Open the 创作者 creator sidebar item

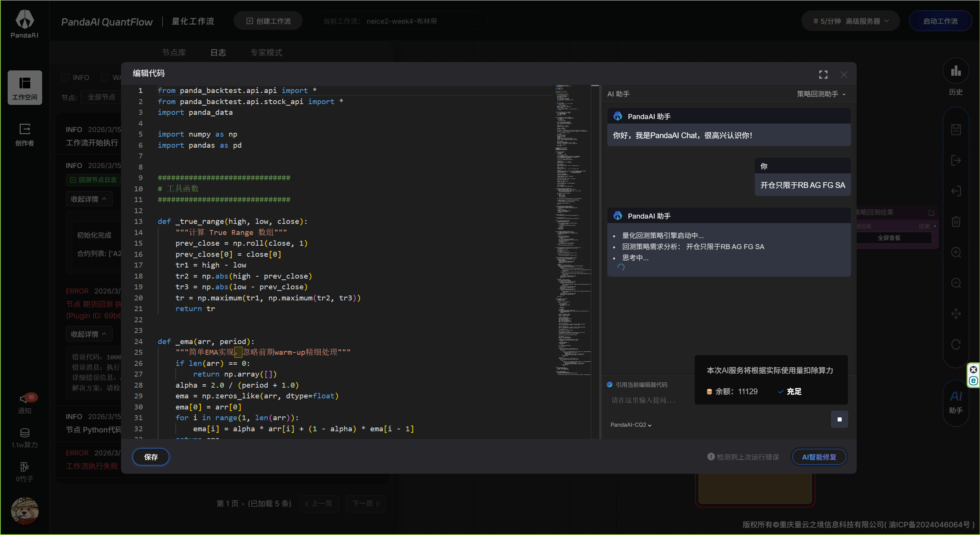[x=25, y=135]
